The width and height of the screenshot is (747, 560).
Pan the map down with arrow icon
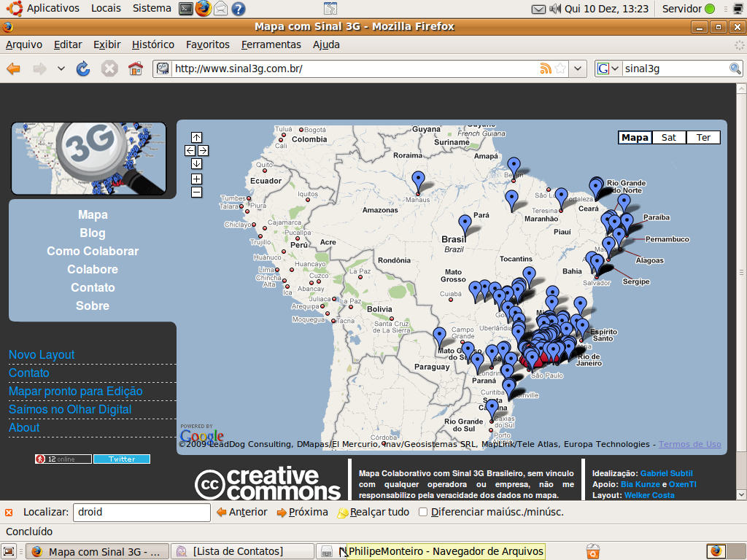coord(196,164)
